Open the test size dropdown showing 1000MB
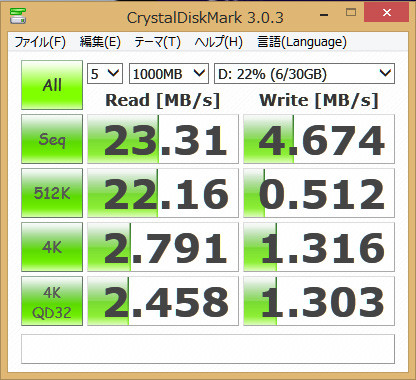Image resolution: width=416 pixels, height=380 pixels. 169,73
